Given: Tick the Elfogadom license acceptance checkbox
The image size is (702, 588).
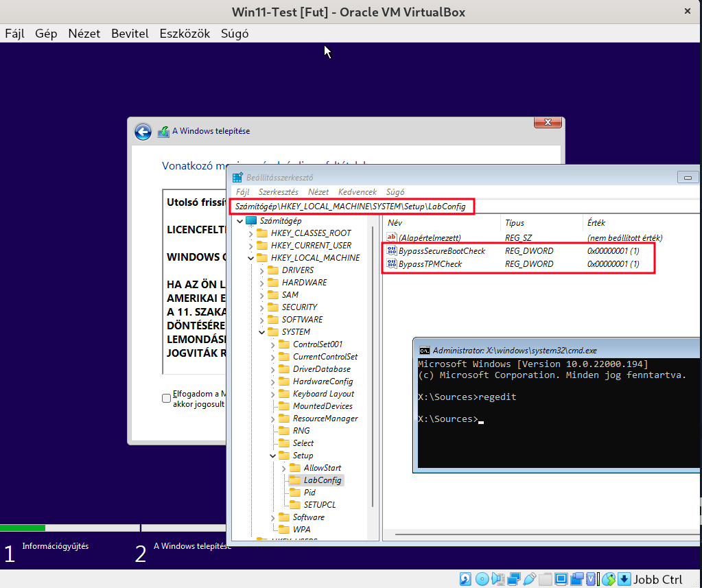Looking at the screenshot, I should pos(166,398).
